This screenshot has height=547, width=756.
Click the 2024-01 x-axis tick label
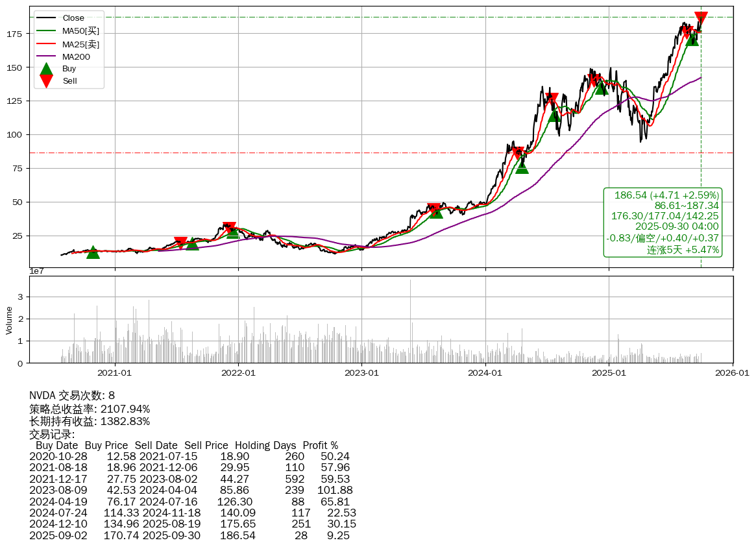coord(485,373)
